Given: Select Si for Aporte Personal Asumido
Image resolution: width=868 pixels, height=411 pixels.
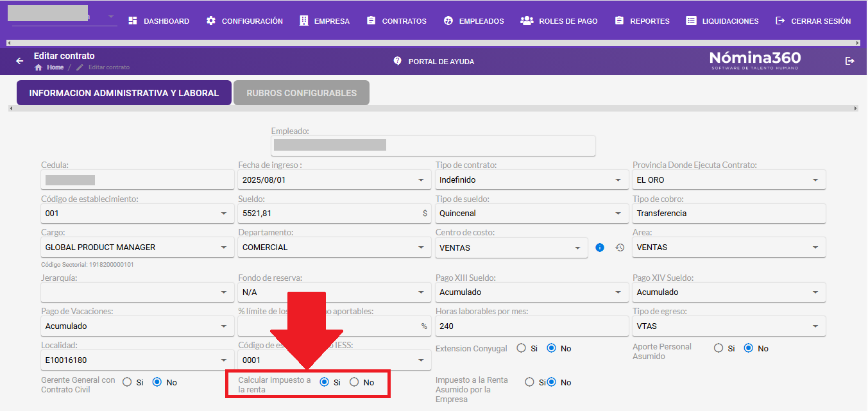Looking at the screenshot, I should click(719, 348).
